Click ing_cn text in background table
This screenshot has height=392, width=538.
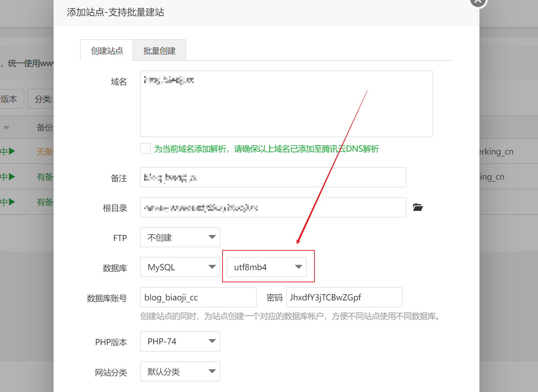(x=492, y=177)
